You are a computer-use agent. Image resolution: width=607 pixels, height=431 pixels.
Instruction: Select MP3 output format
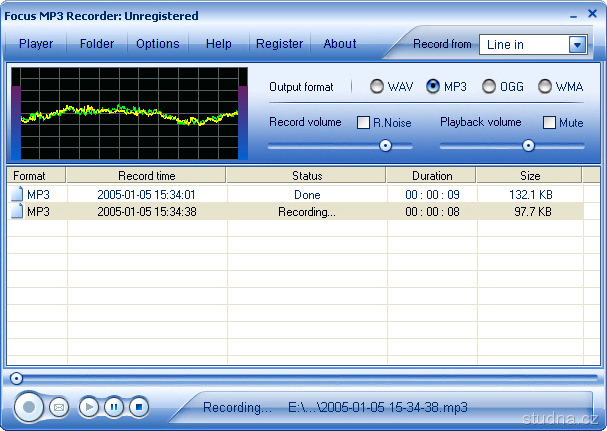(x=433, y=86)
